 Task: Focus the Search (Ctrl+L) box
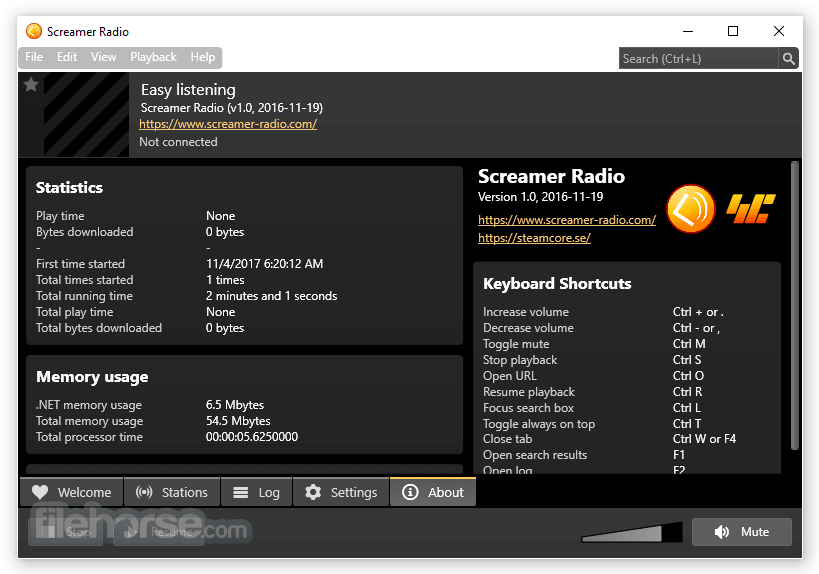[698, 58]
